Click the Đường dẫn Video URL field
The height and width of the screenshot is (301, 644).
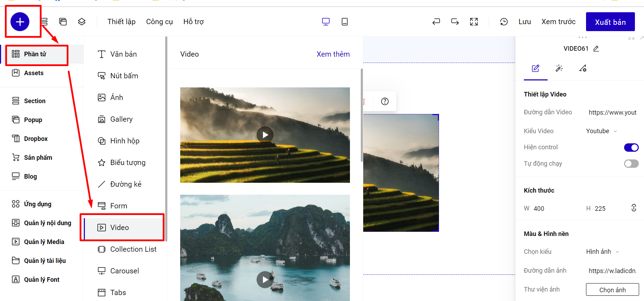tap(612, 113)
